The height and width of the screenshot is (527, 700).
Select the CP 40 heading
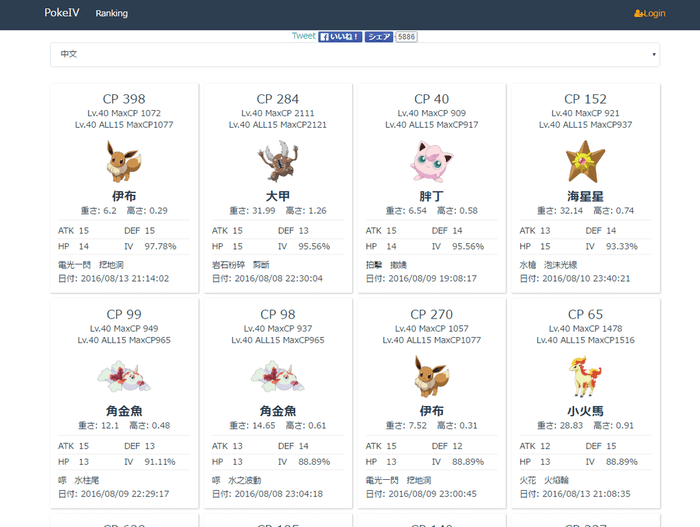432,99
